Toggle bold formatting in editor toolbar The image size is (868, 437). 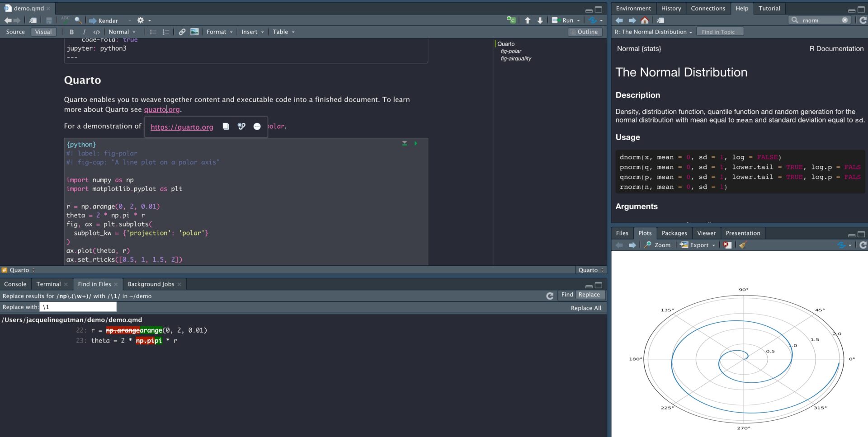(71, 32)
